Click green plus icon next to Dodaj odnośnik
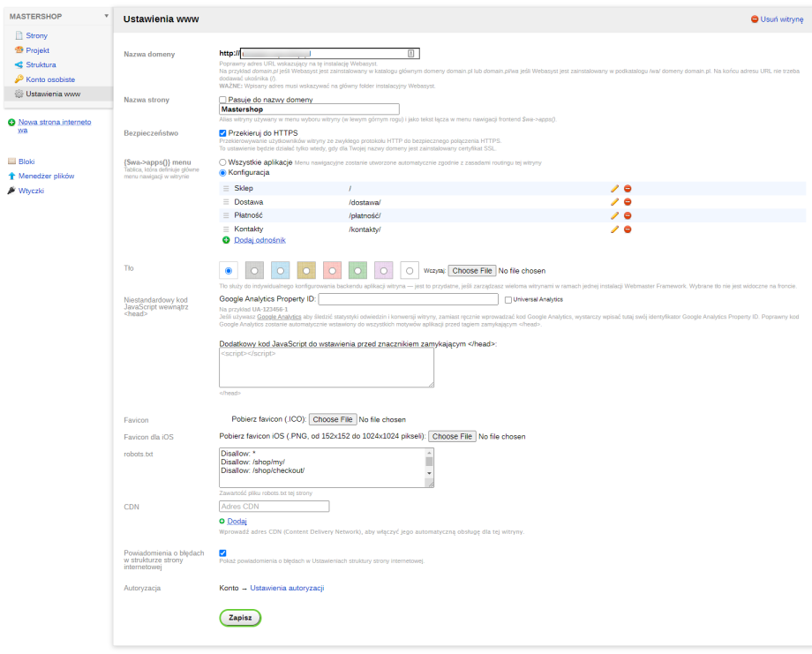This screenshot has height=654, width=812. (x=226, y=240)
